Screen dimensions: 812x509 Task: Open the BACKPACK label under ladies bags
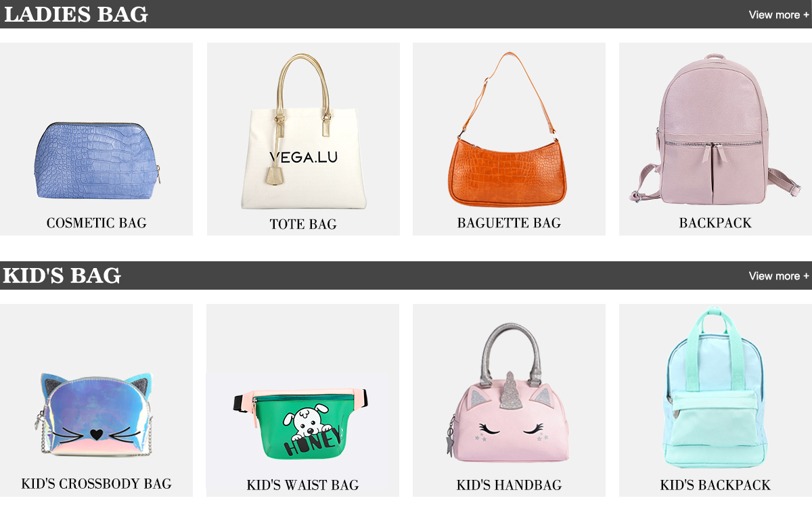click(x=715, y=223)
